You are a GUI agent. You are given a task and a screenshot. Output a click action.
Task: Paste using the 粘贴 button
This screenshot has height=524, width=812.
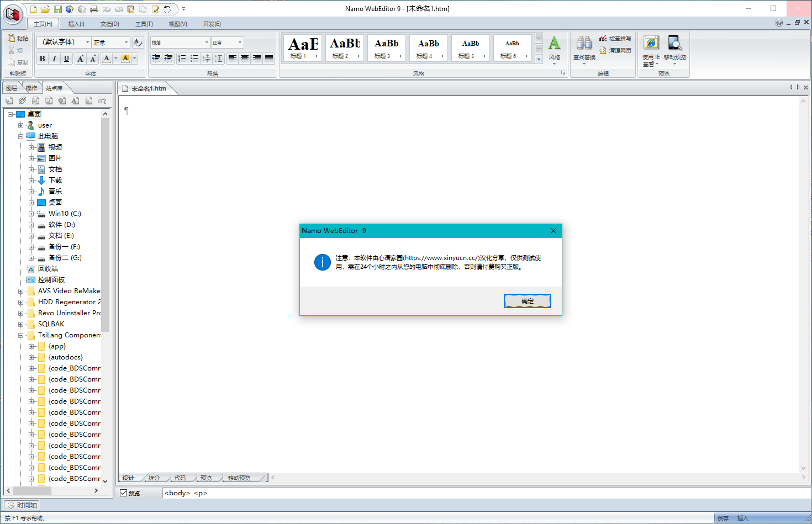[18, 38]
